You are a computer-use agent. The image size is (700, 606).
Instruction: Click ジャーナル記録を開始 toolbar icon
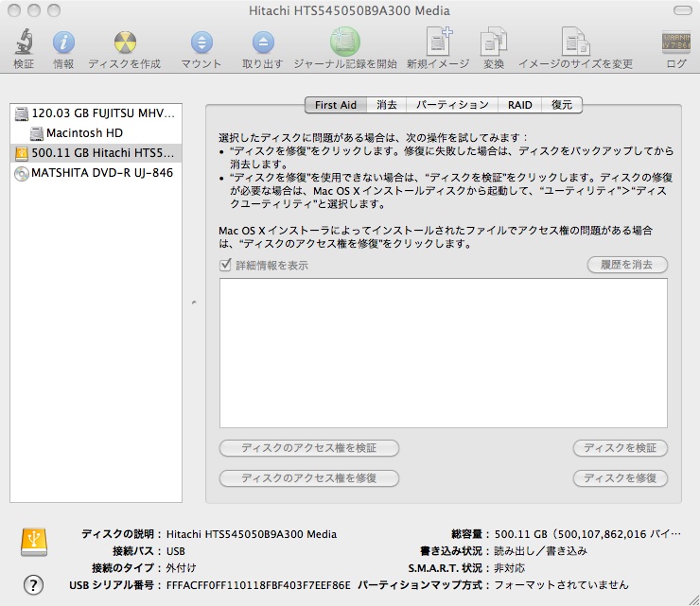[x=345, y=42]
